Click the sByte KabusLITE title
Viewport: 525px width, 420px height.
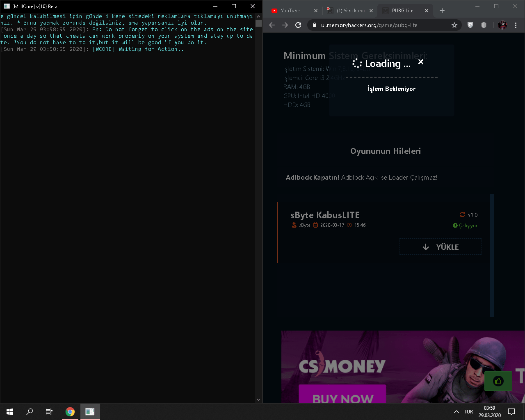(325, 215)
